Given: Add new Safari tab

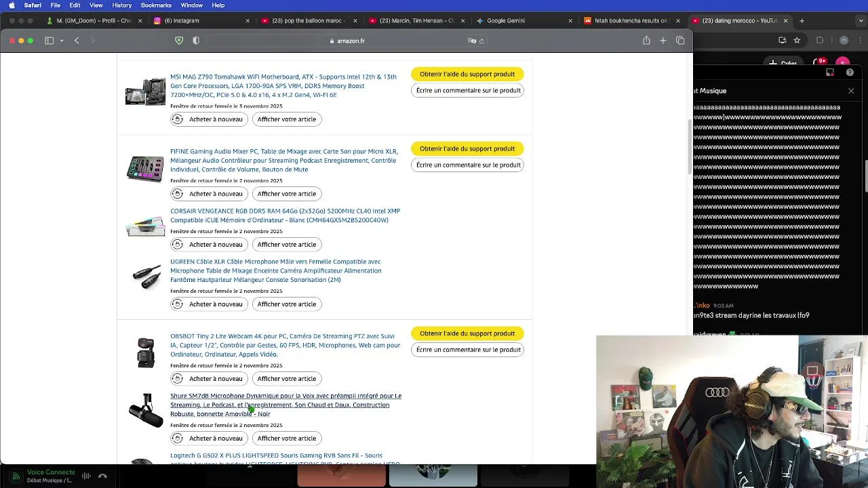Looking at the screenshot, I should tap(663, 41).
